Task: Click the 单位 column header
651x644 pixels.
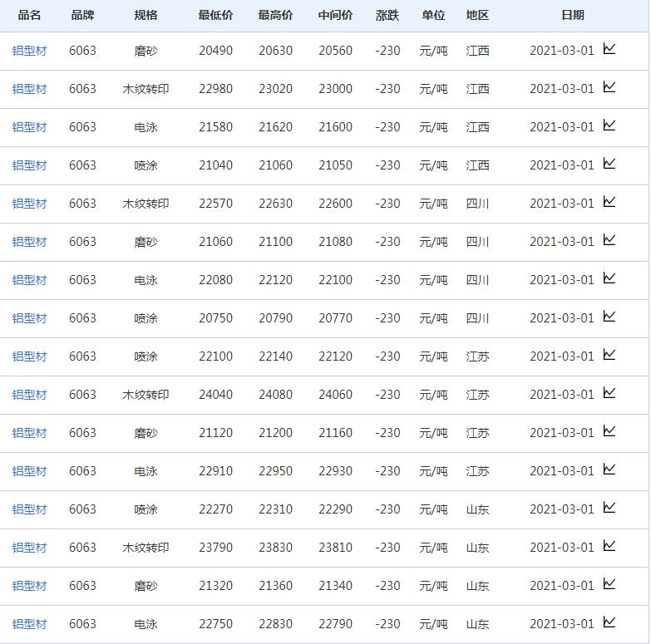Action: coord(433,15)
